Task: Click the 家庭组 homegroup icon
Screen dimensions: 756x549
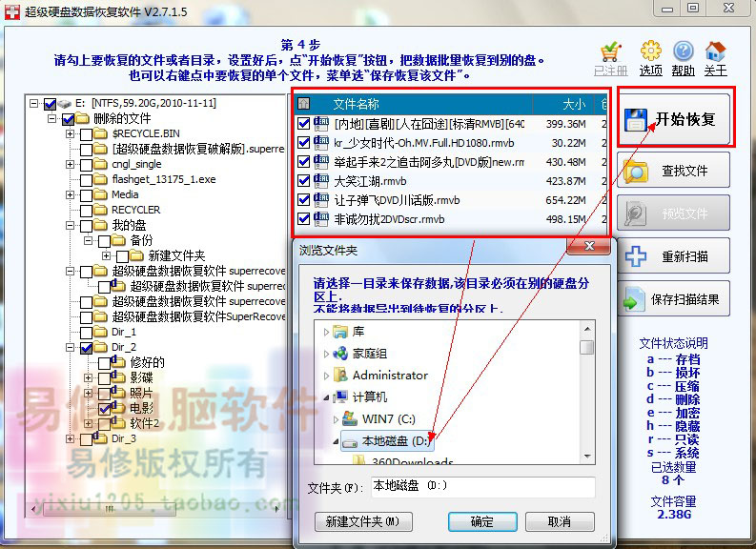Action: tap(340, 354)
